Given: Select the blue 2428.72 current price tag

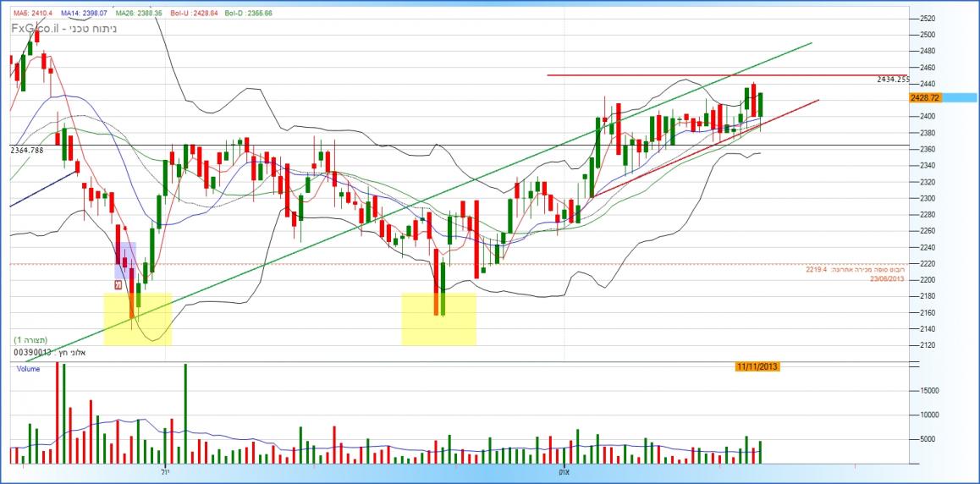Looking at the screenshot, I should pos(925,98).
